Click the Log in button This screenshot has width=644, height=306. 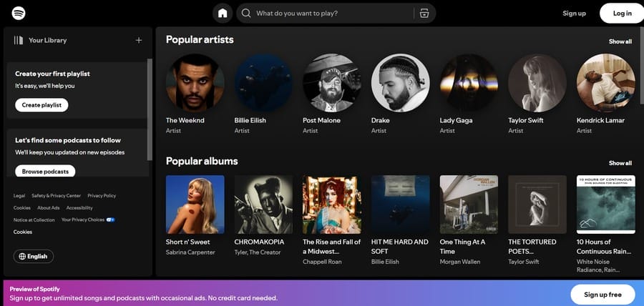point(623,13)
